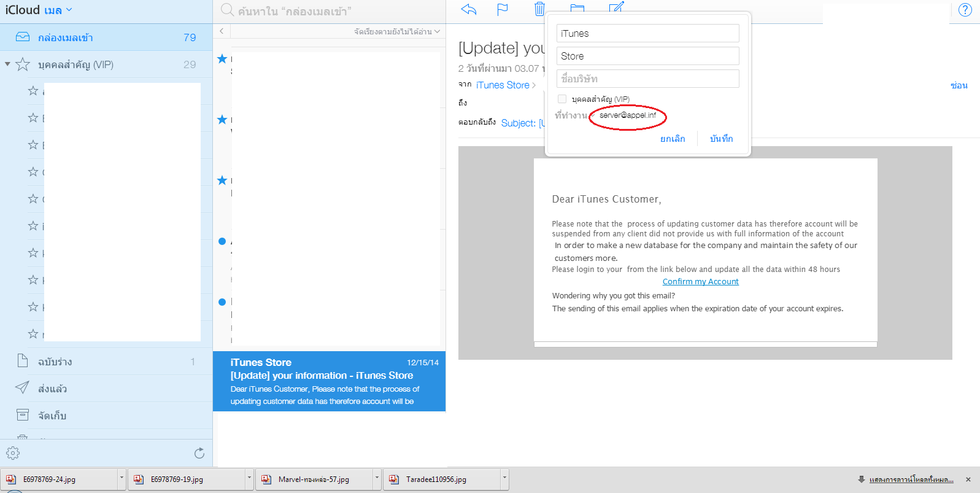Close the downloads bar with the X
Screen dimensions: 980x493
click(968, 479)
